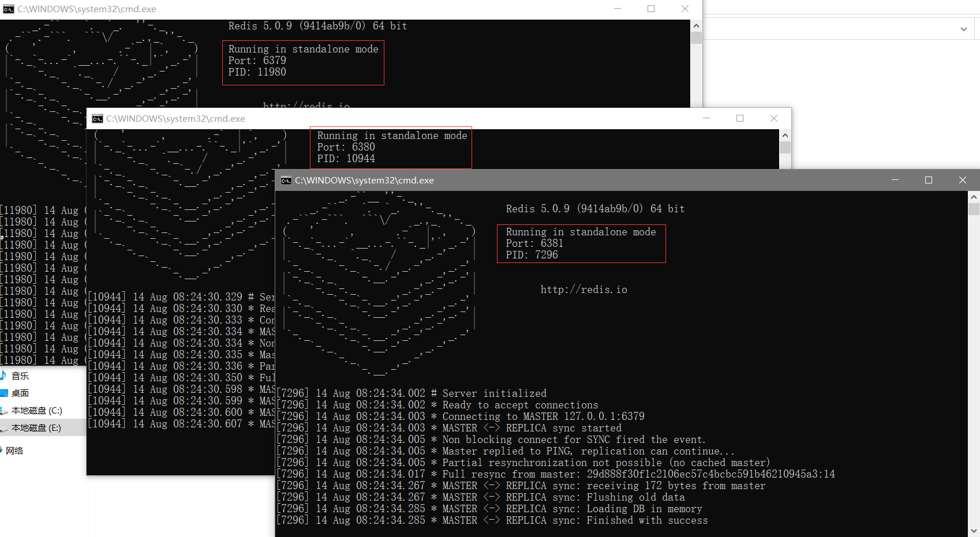Click 'http://redis.io' text in 6381 console
This screenshot has height=537, width=980.
pos(584,290)
